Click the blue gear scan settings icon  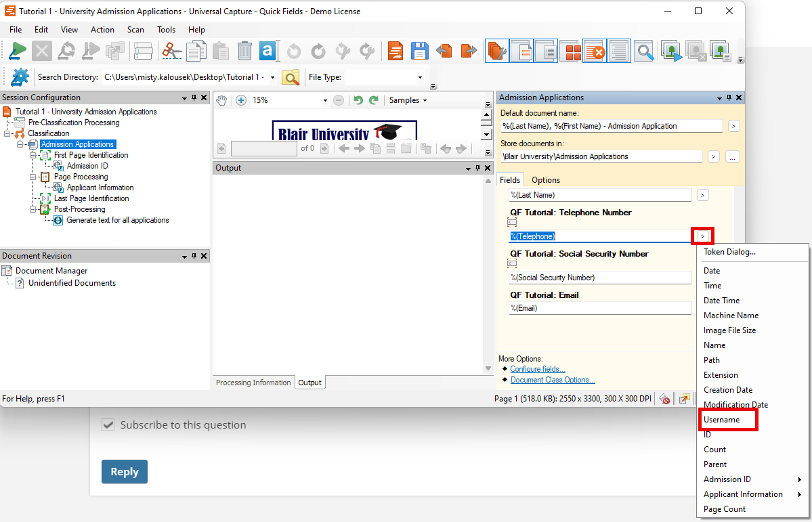point(20,77)
